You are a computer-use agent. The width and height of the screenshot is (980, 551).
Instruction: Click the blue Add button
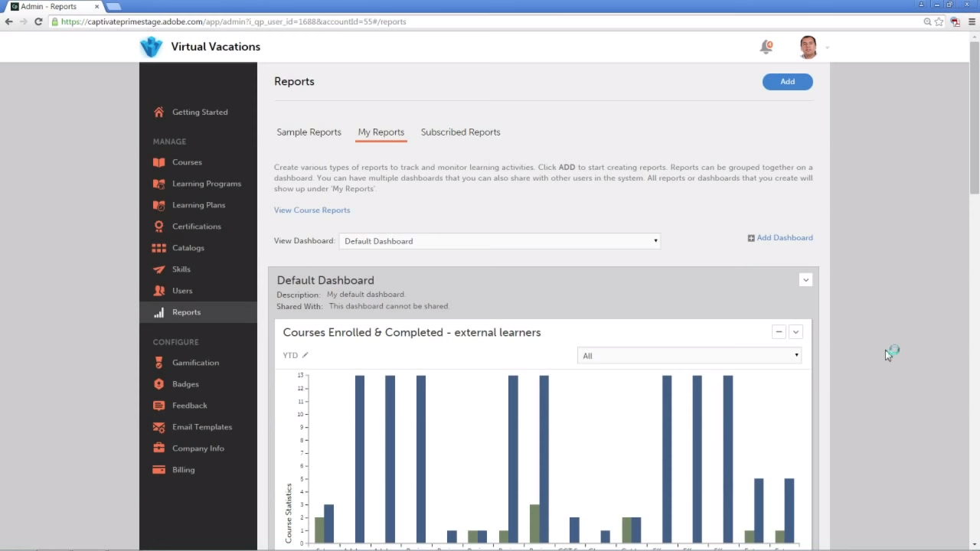(x=787, y=82)
